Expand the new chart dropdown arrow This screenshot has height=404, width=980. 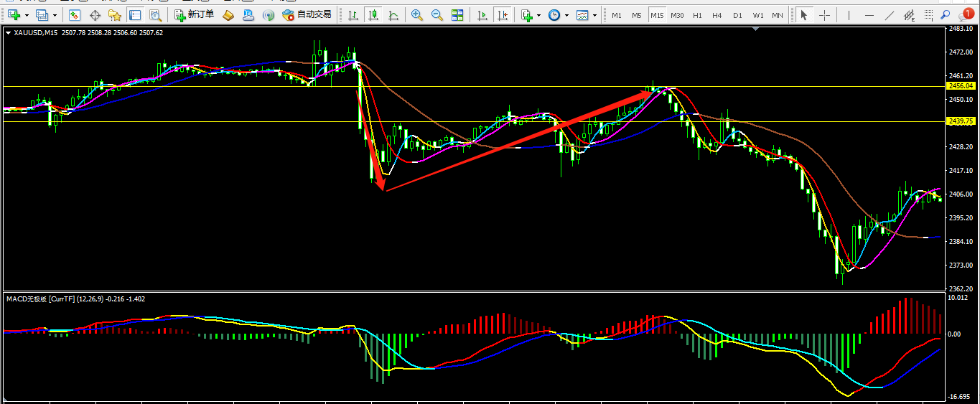[27, 15]
